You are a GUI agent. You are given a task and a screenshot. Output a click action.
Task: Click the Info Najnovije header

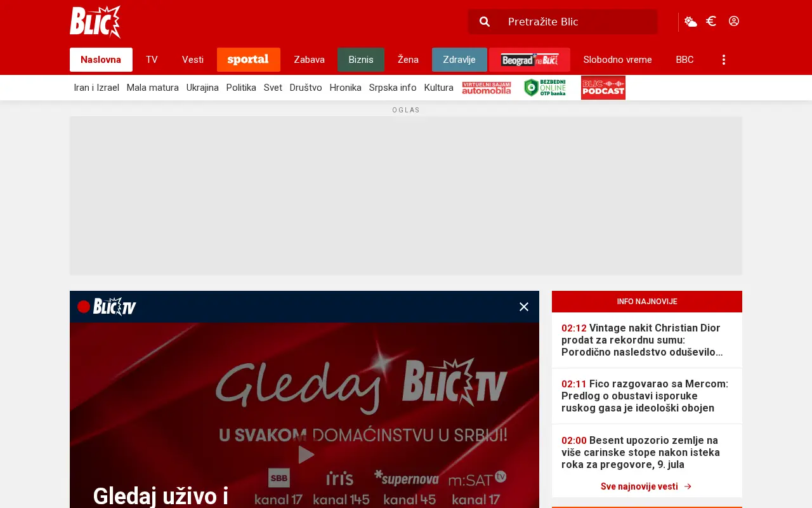tap(647, 302)
